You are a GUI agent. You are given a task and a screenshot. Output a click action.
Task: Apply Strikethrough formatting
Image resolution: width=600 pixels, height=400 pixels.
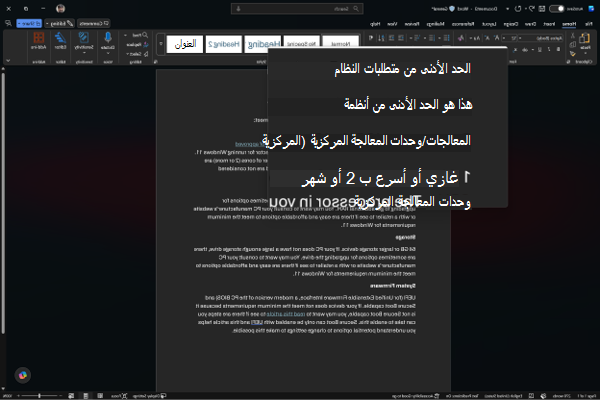pyautogui.click(x=525, y=49)
